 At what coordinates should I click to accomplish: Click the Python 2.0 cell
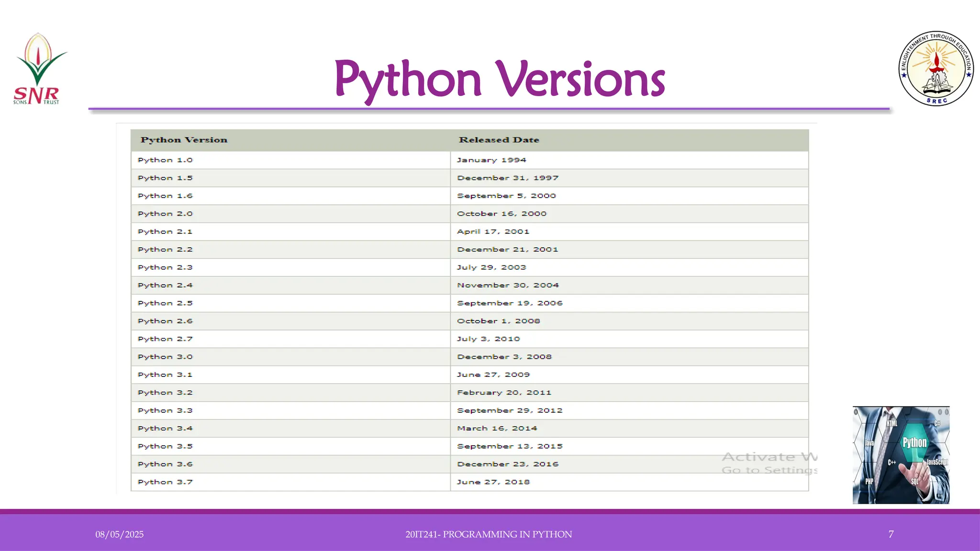290,214
